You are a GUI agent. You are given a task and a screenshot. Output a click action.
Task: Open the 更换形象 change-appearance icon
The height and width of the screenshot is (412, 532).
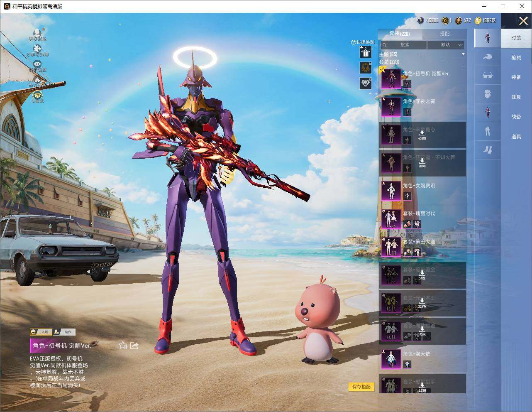tap(37, 33)
